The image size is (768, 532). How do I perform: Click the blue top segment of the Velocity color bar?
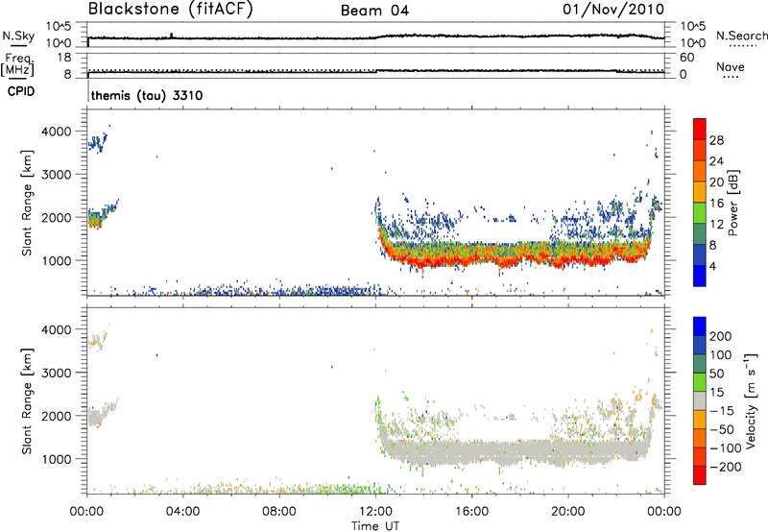click(700, 326)
